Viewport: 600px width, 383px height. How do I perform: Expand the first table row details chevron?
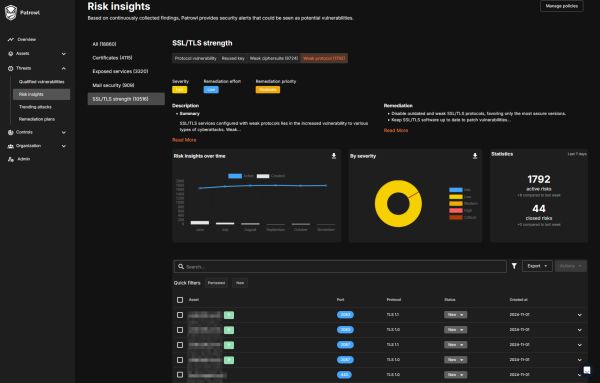click(x=580, y=315)
